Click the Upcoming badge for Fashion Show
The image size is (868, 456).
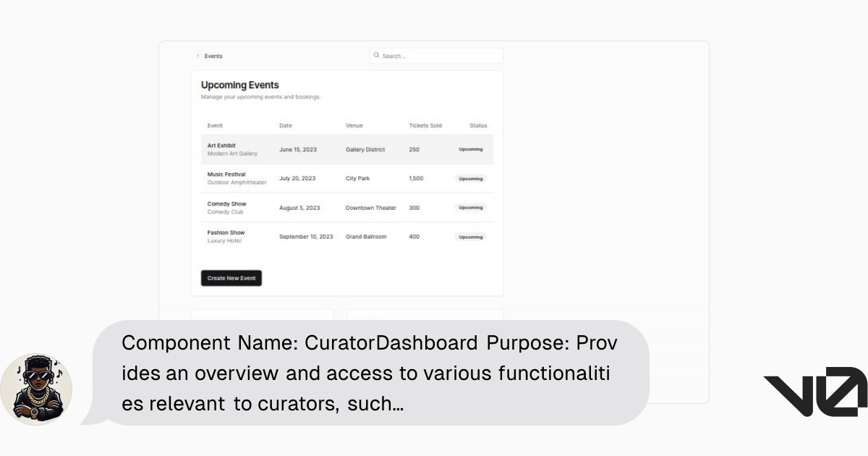[471, 237]
